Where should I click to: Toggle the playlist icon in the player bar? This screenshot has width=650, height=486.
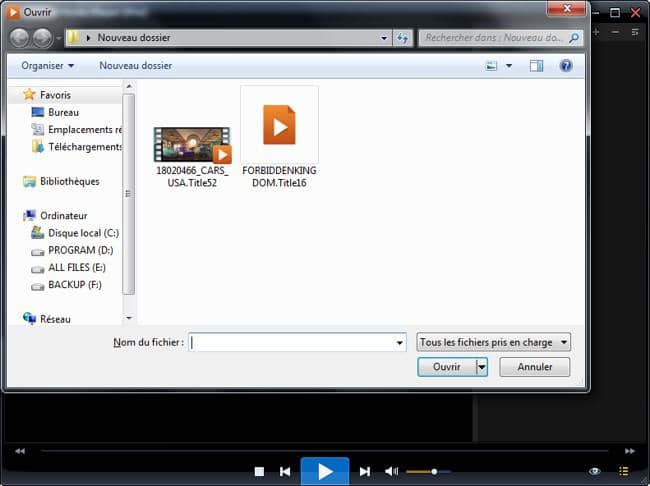point(624,471)
